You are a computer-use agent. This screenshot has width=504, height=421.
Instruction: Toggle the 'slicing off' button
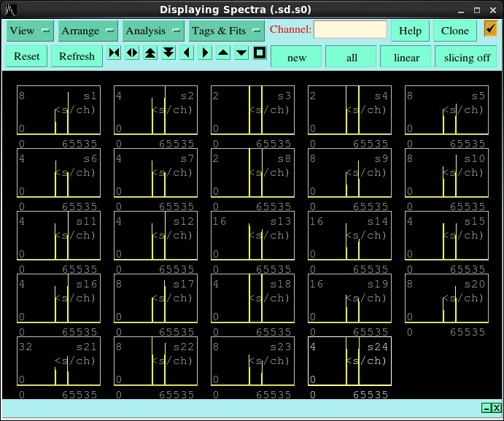click(x=467, y=57)
